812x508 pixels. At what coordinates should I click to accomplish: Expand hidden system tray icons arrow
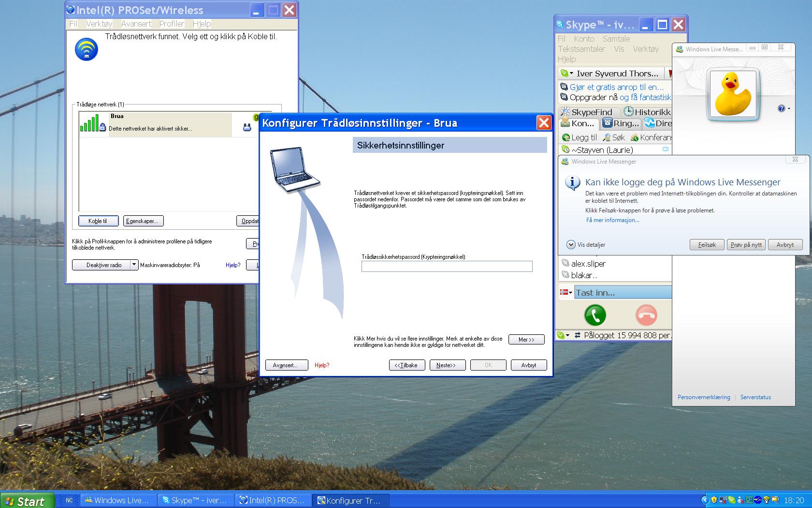tap(705, 500)
